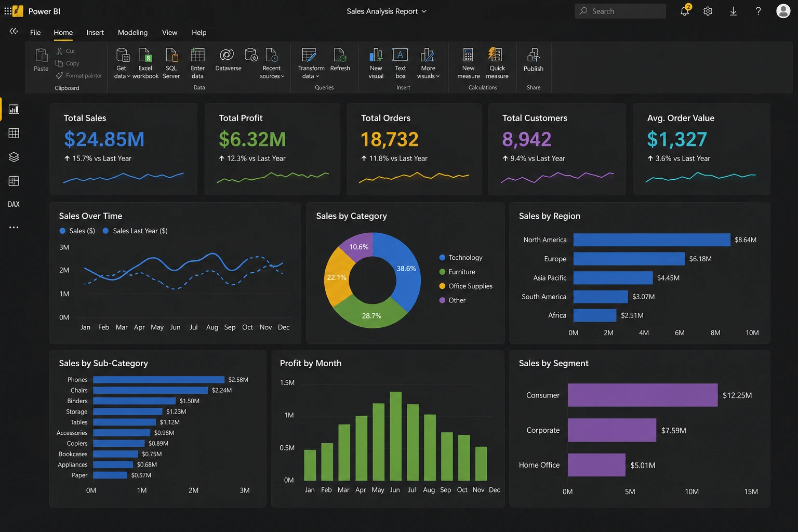Open the user account avatar
The image size is (798, 532).
(783, 11)
